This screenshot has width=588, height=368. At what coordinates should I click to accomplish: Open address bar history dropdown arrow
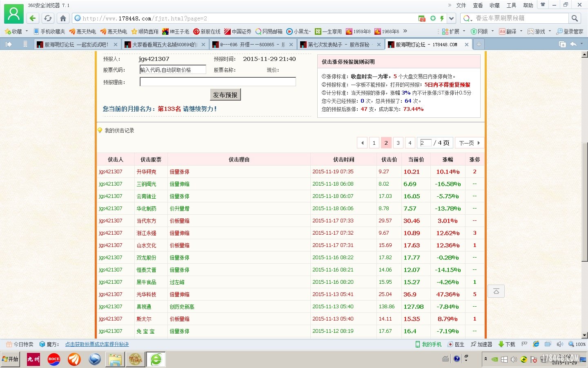click(x=451, y=18)
